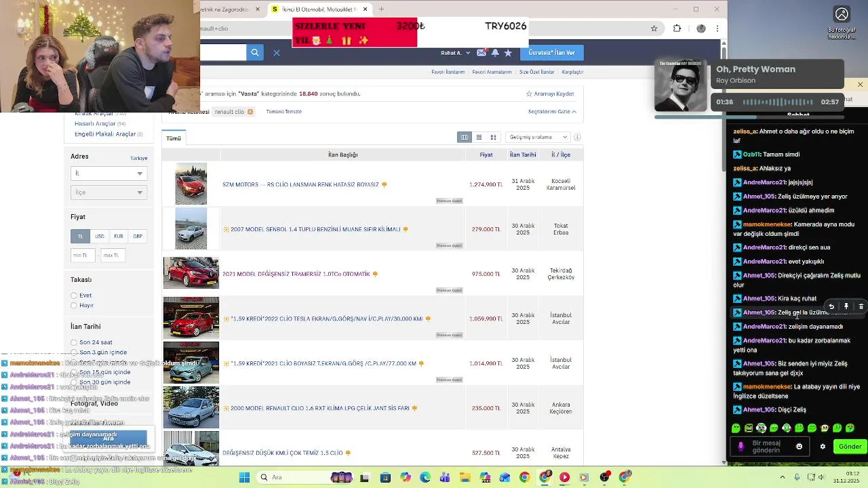This screenshot has height=488, width=868.
Task: Open Microsoft Edge from the taskbar
Action: tap(425, 477)
